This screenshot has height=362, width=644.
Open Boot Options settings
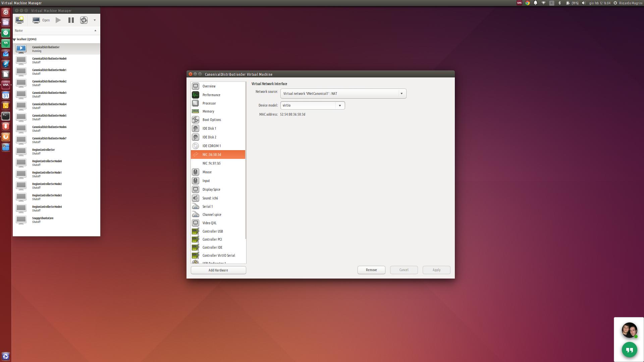218,120
